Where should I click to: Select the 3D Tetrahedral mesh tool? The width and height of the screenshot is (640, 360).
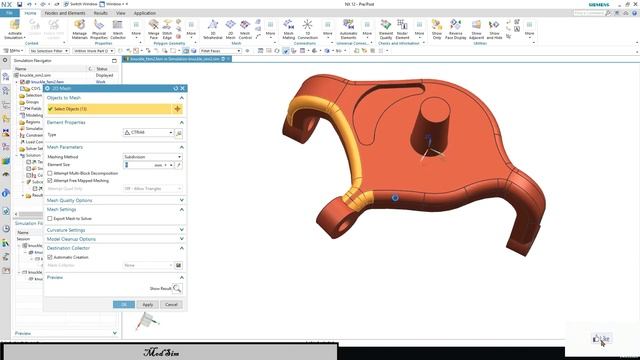213,29
